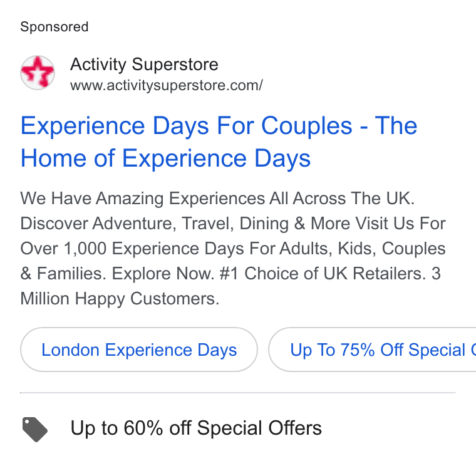Click the Up to 60% off Special Offers text
476x466 pixels.
196,428
